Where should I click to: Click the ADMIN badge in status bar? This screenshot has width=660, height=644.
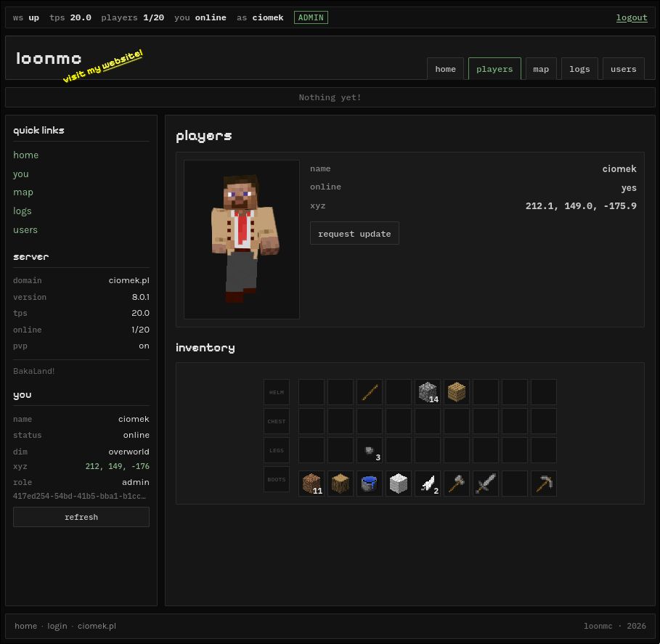pos(311,17)
